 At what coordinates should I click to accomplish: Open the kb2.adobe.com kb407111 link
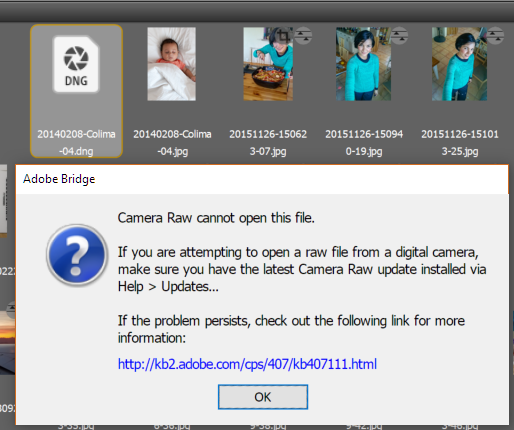click(x=247, y=364)
